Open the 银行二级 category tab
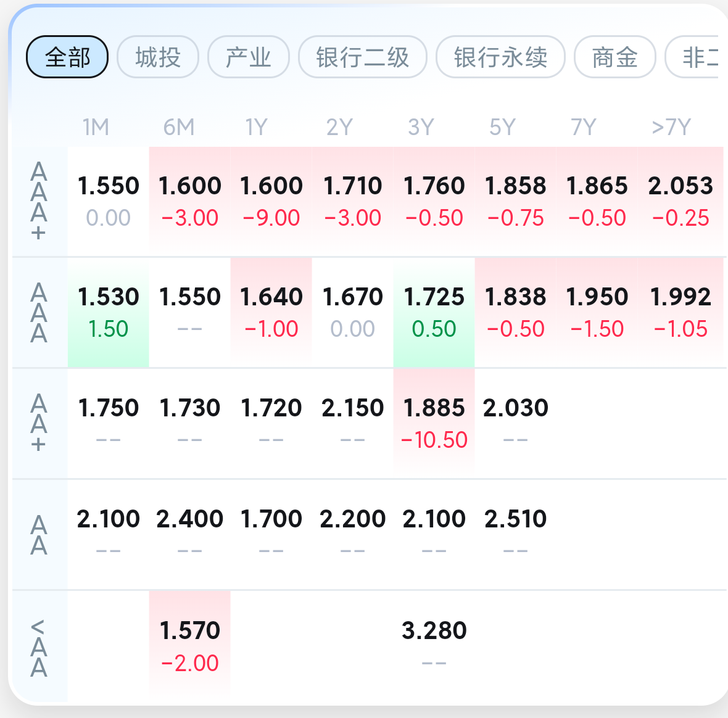728x718 pixels. pos(363,57)
